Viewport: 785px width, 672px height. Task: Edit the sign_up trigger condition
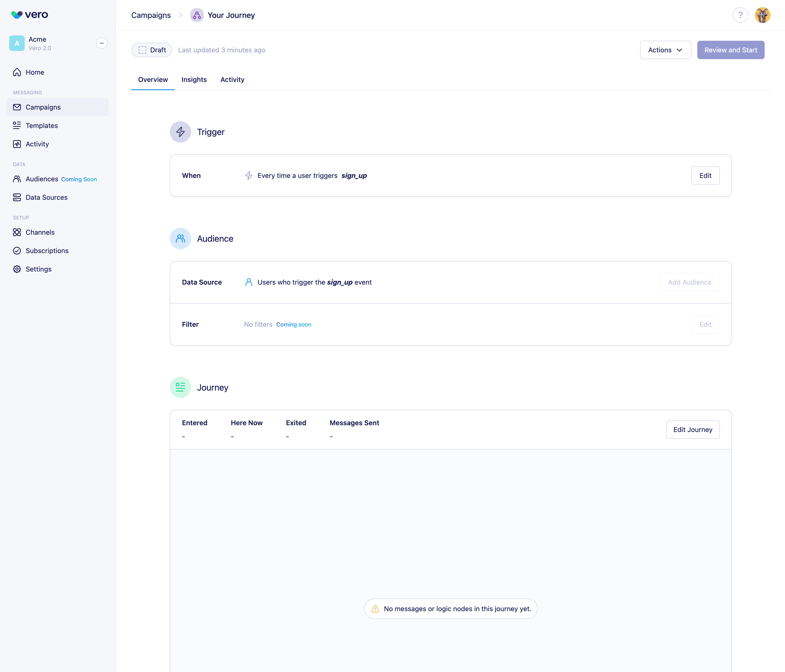click(705, 176)
